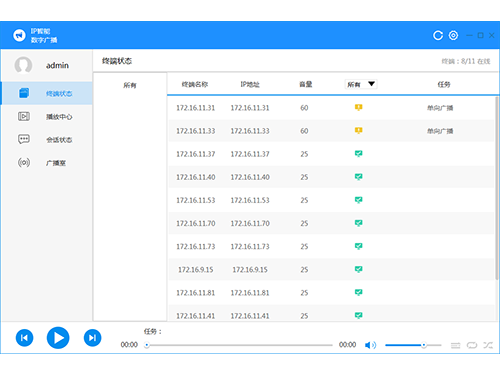Viewport: 500px width, 375px height.
Task: Open the 广播室 sidebar page
Action: [47, 163]
